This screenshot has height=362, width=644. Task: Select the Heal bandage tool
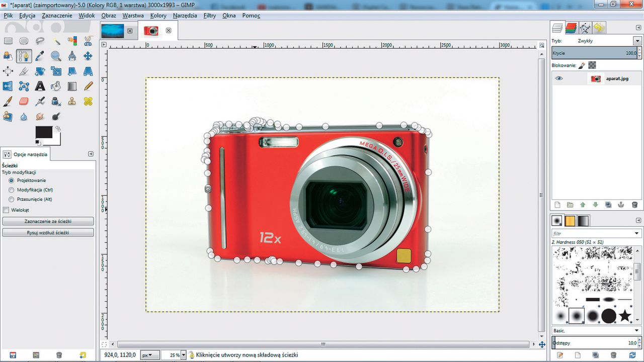[88, 101]
